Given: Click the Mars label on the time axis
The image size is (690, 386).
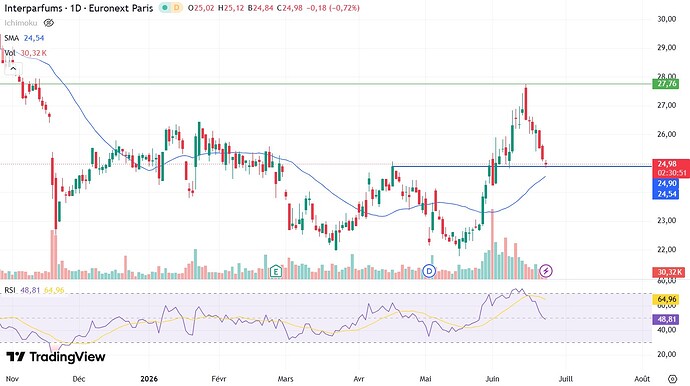Looking at the screenshot, I should click(286, 379).
